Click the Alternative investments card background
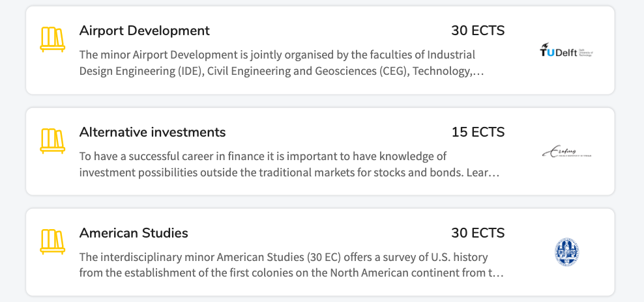Screen dimensions: 644x302 pos(320,152)
